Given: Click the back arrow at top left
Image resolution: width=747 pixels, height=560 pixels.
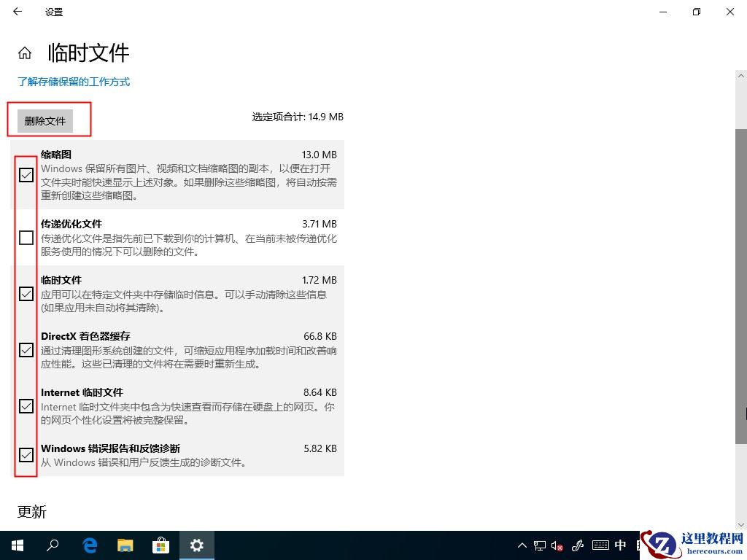Looking at the screenshot, I should (16, 12).
